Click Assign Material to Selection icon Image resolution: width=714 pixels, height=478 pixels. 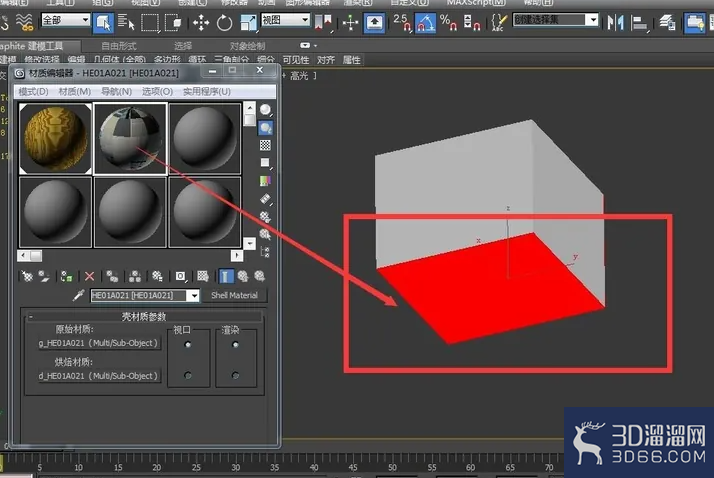(66, 276)
